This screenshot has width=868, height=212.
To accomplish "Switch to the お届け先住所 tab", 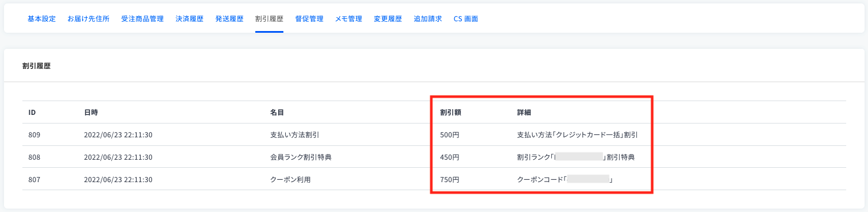I will pos(88,19).
